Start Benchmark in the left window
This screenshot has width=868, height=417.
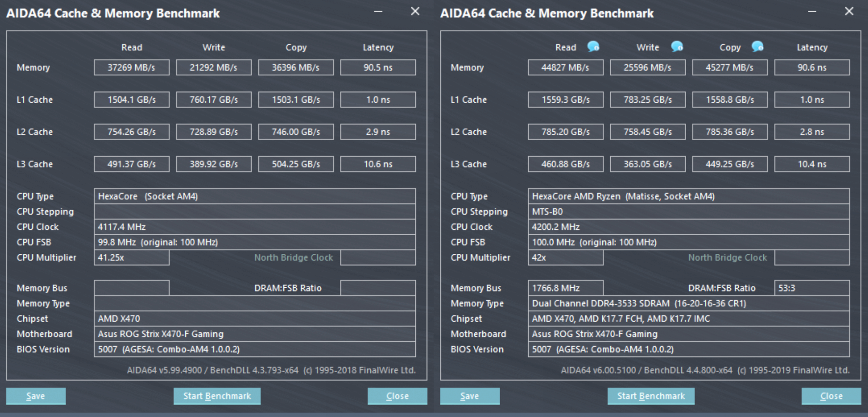pyautogui.click(x=217, y=396)
